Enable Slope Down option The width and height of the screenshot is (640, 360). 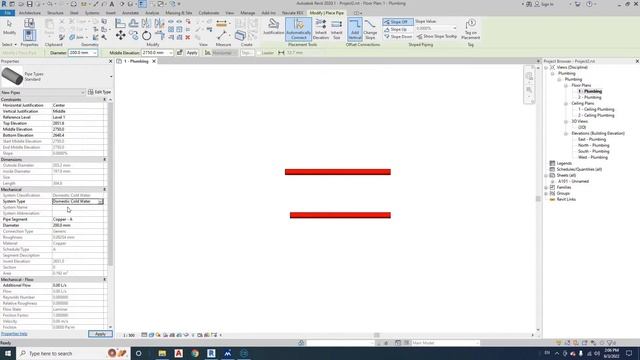click(x=398, y=37)
